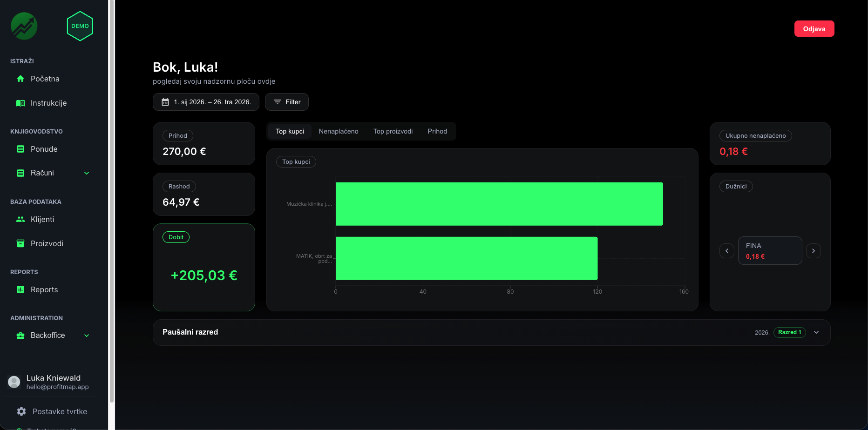868x430 pixels.
Task: Open Početna via the home icon
Action: [20, 79]
